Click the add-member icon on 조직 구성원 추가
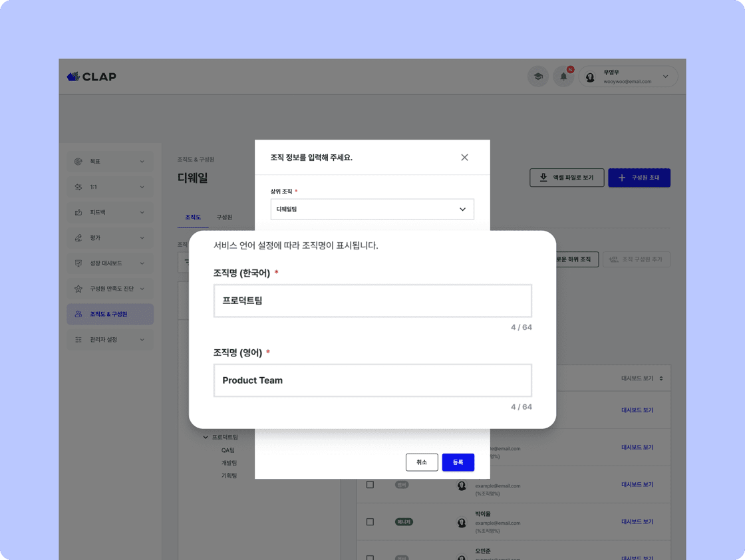Viewport: 745px width, 560px height. (x=613, y=259)
